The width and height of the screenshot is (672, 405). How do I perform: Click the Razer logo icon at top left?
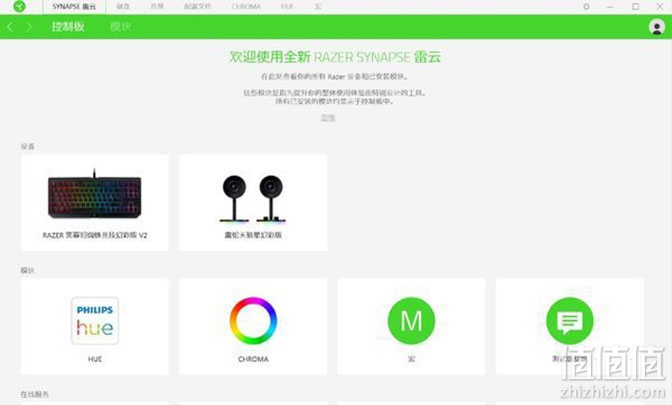pos(19,6)
